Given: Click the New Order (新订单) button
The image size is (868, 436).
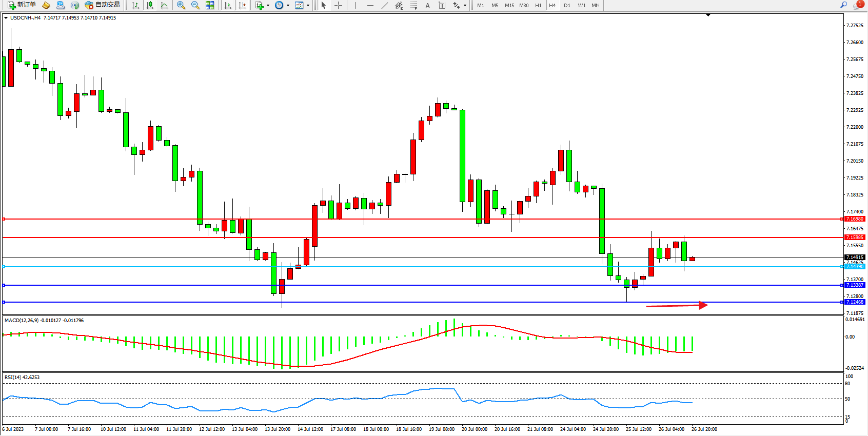Looking at the screenshot, I should (x=22, y=5).
